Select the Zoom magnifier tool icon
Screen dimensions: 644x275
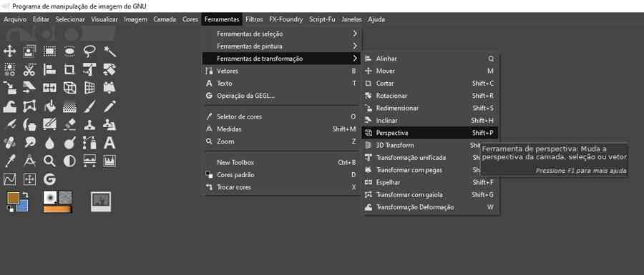coord(49,161)
